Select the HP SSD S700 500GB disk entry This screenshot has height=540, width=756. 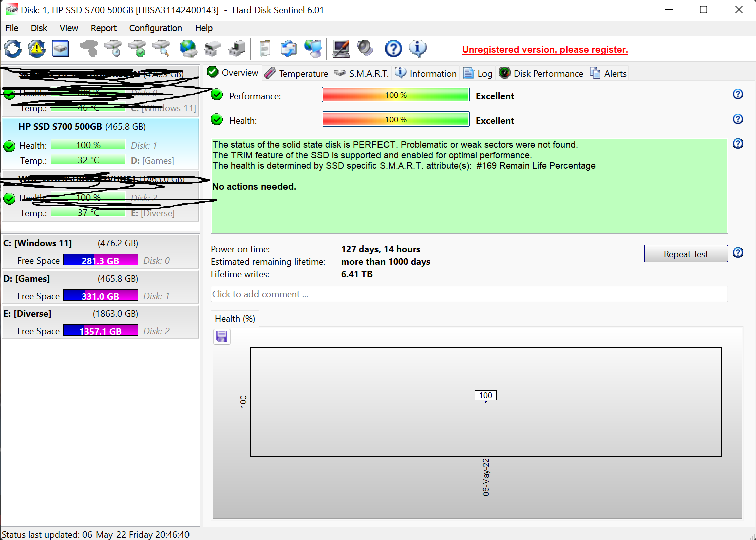(x=100, y=144)
